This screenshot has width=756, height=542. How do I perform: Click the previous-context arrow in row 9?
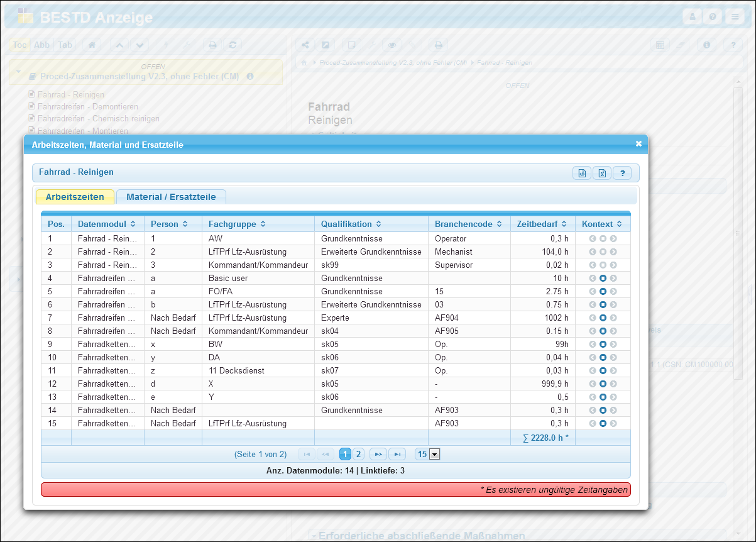pos(592,344)
